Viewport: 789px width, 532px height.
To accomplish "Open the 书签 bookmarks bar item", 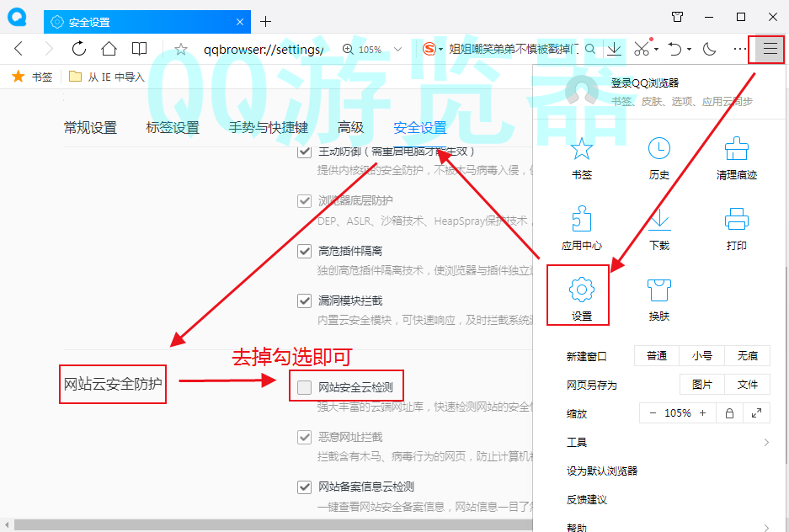I will [x=32, y=77].
